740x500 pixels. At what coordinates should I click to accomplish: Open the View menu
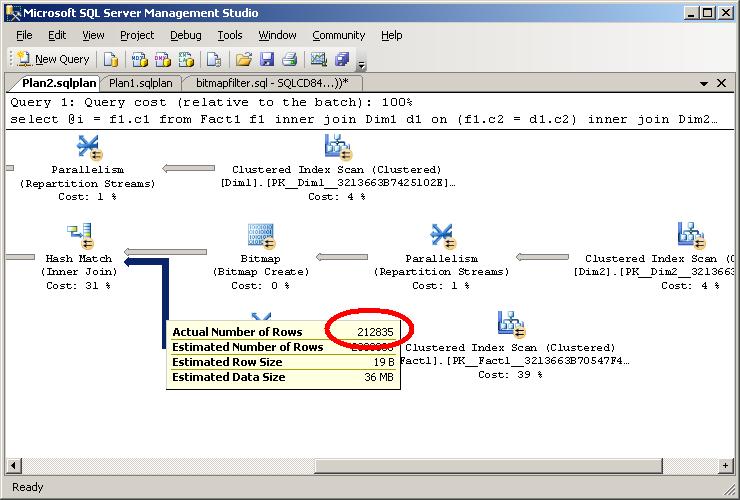pos(93,35)
